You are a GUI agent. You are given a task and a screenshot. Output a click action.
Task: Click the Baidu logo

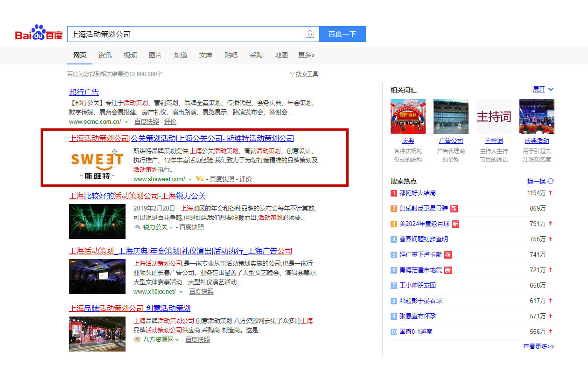coord(39,33)
